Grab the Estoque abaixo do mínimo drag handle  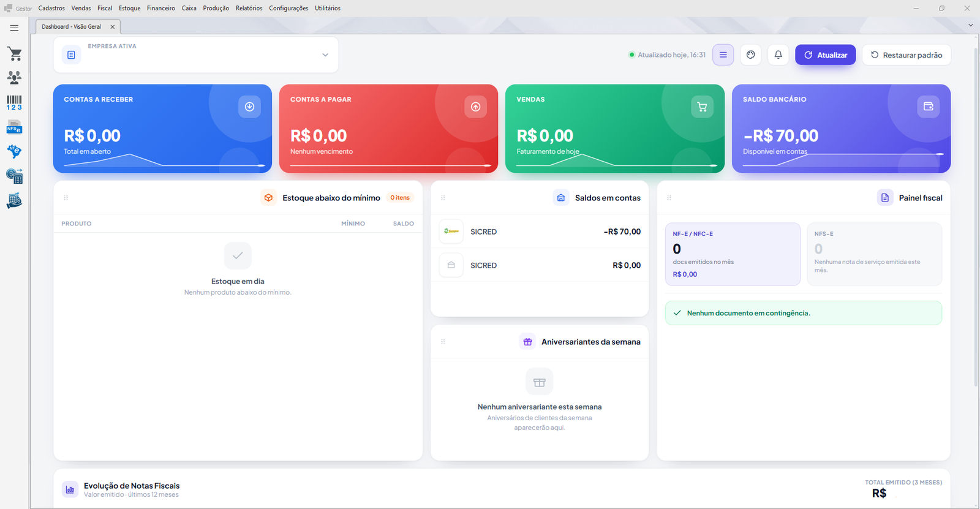66,198
